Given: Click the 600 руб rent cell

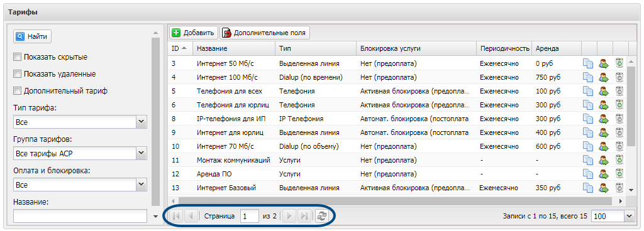Looking at the screenshot, I should click(557, 146).
